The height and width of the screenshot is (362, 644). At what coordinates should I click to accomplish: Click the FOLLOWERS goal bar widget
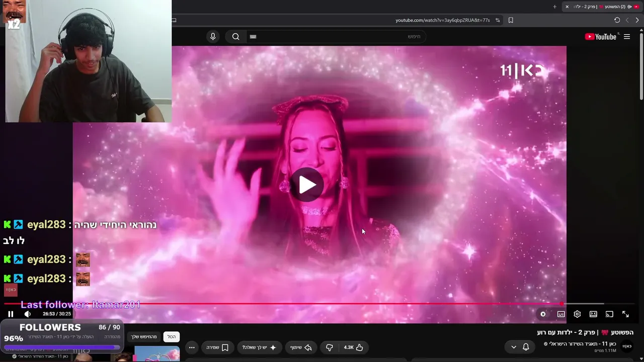tap(62, 336)
